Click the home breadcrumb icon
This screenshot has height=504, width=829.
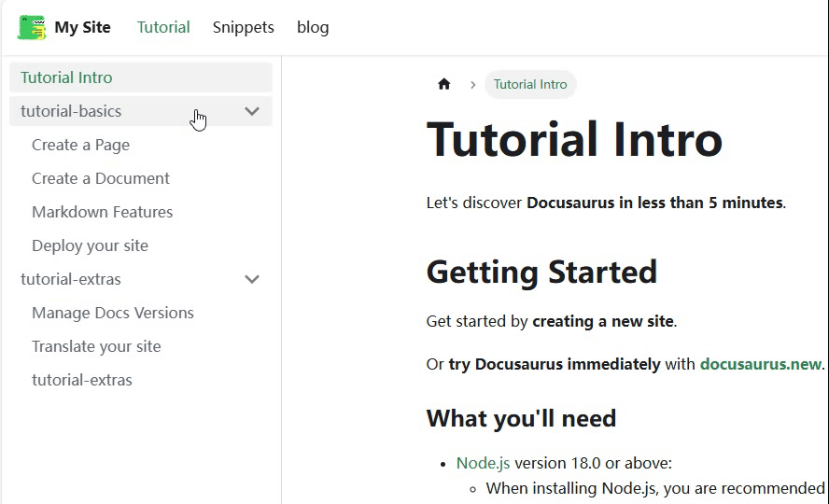(x=444, y=84)
